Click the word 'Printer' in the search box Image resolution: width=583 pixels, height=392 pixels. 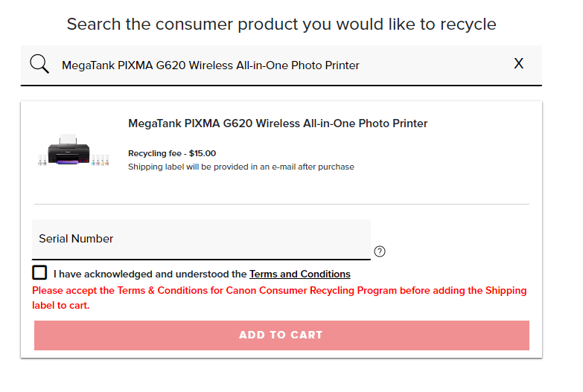340,65
